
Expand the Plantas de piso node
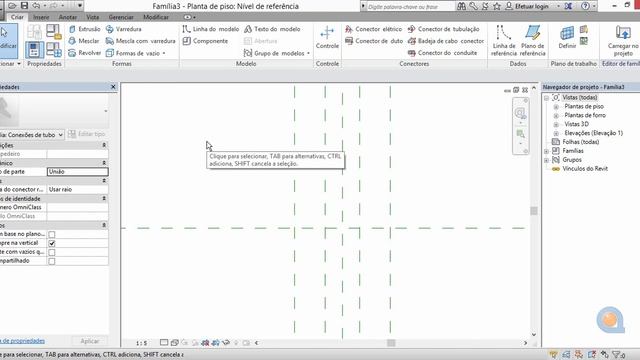click(556, 107)
